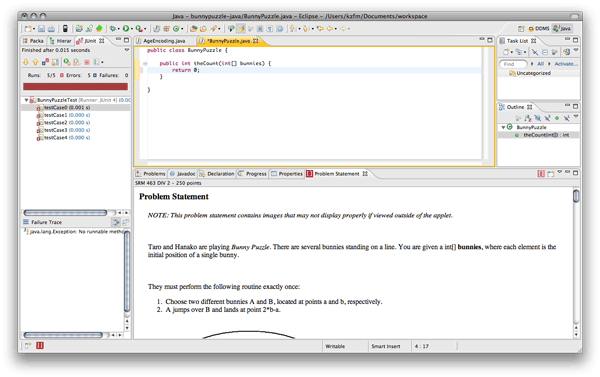Select testCase2 in JUnit results
The height and width of the screenshot is (377, 600).
(63, 123)
